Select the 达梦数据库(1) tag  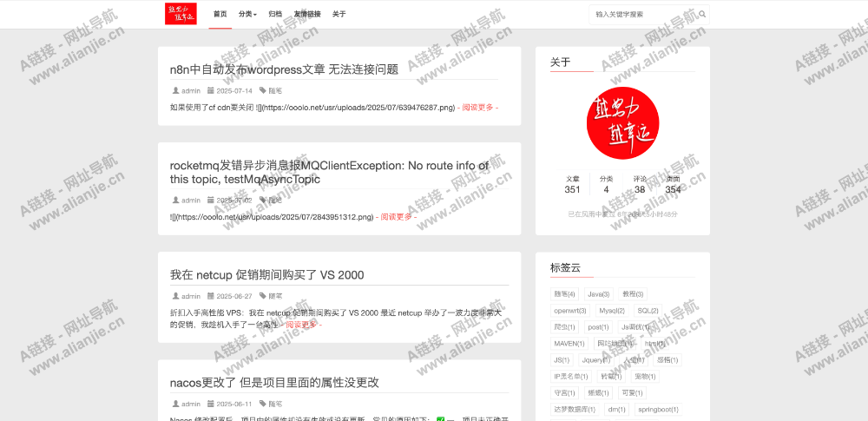[575, 410]
